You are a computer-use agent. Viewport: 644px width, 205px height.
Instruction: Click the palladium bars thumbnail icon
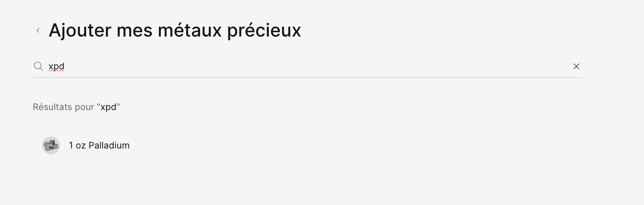(51, 145)
